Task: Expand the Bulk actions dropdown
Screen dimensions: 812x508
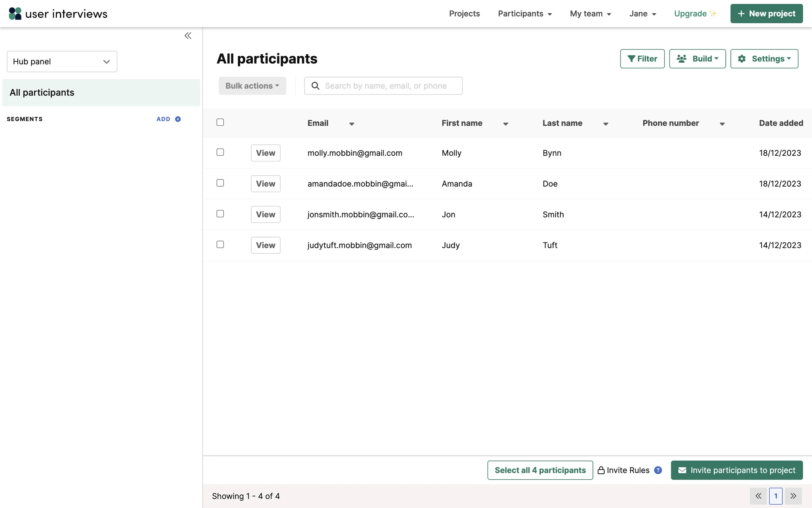Action: pyautogui.click(x=252, y=86)
